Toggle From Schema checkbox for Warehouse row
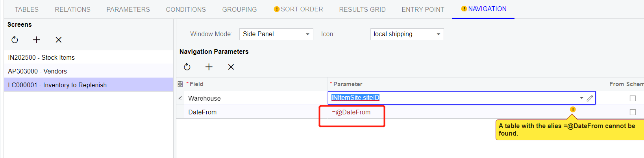The height and width of the screenshot is (158, 644). [633, 98]
